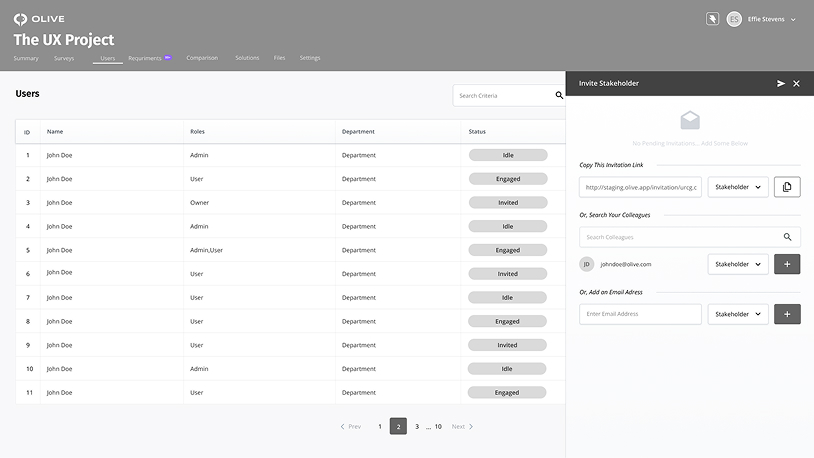Screen dimensions: 814x458
Task: Open the Requirements tab
Action: [x=145, y=58]
